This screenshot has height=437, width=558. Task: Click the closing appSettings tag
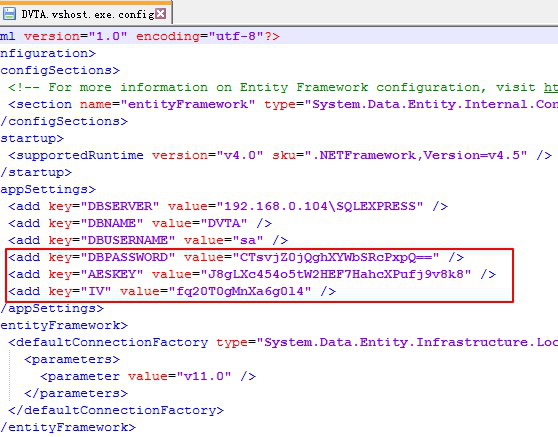(52, 308)
